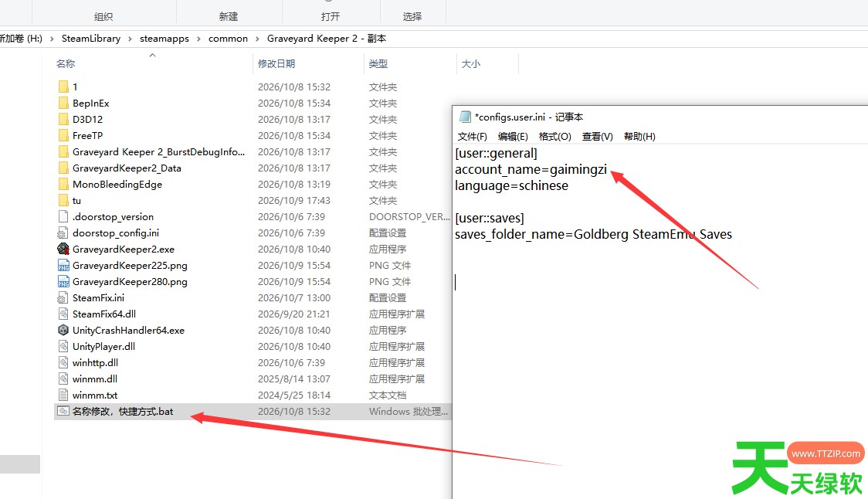Select the winmm.txt file name
The width and height of the screenshot is (868, 499).
point(95,395)
